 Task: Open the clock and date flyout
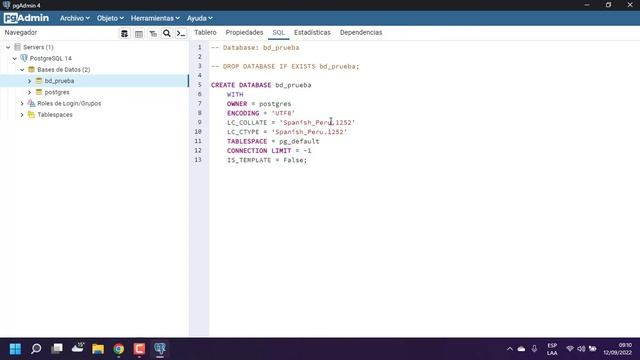click(618, 349)
